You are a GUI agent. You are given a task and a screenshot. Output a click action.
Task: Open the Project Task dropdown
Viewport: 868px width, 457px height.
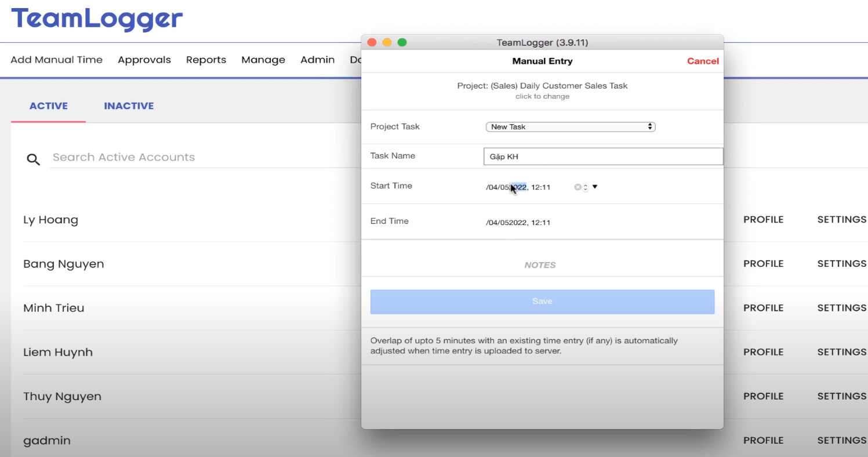[x=570, y=126]
